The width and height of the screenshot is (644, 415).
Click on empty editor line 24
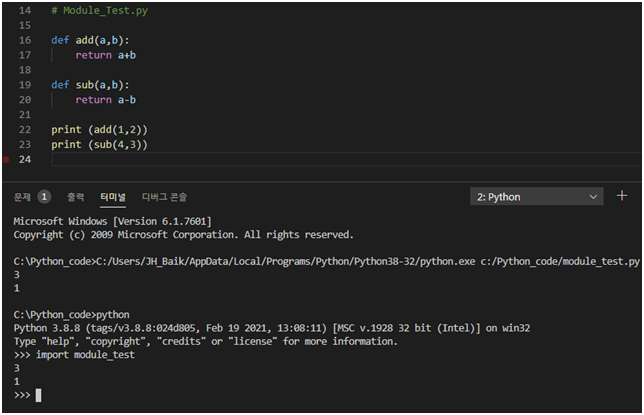tap(346, 159)
